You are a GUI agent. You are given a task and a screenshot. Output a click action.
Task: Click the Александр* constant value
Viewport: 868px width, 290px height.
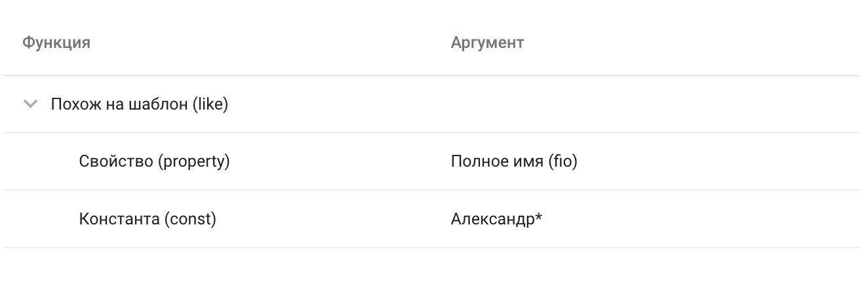point(496,218)
